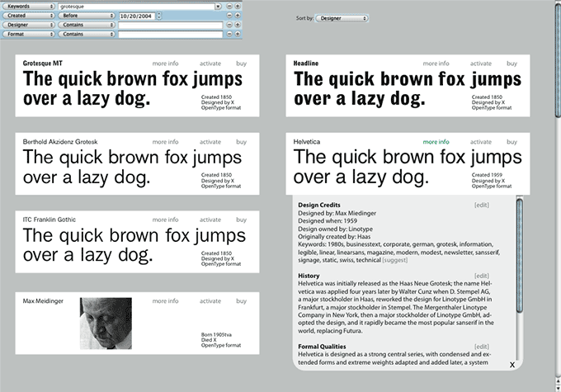The image size is (561, 392).
Task: Click the 'Designed when: 1959' line
Action: point(328,221)
